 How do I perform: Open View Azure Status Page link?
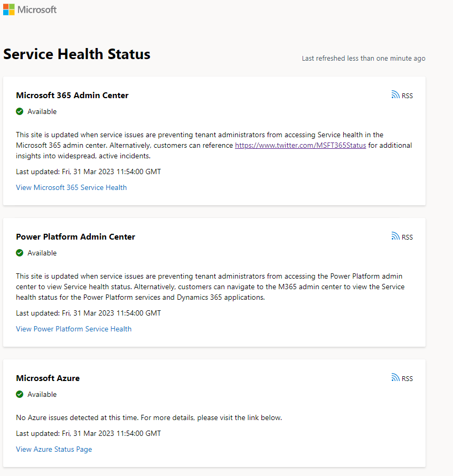[x=54, y=449]
